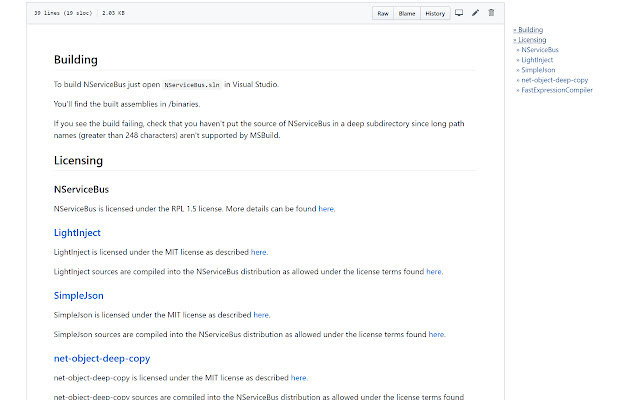Delete this file with the trash icon
This screenshot has height=400, width=640.
coord(491,13)
